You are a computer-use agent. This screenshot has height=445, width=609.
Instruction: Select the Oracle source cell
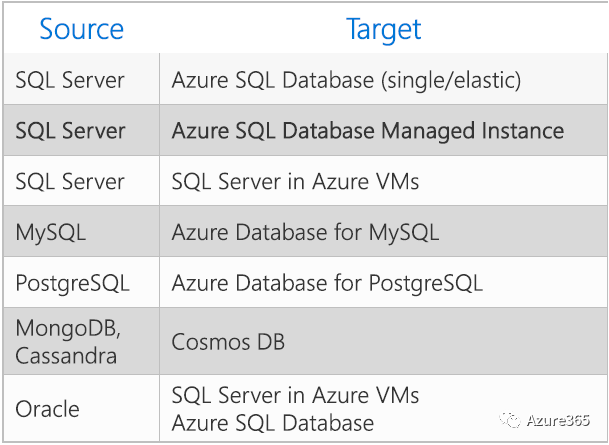coord(47,408)
